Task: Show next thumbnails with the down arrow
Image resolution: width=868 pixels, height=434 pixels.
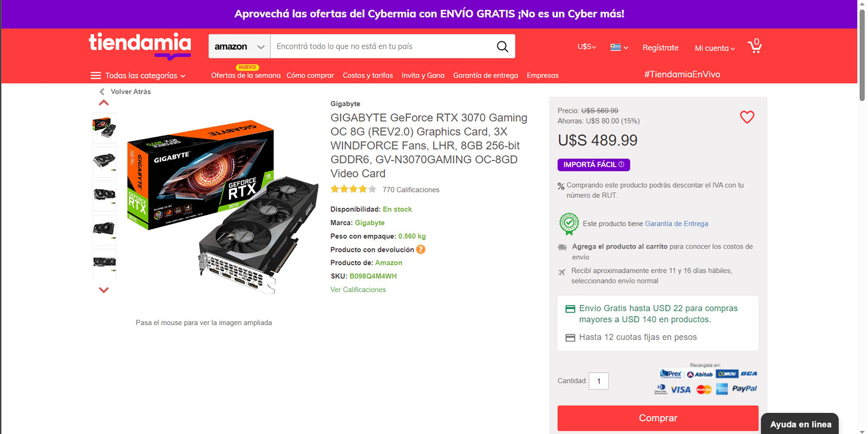Action: (x=104, y=290)
